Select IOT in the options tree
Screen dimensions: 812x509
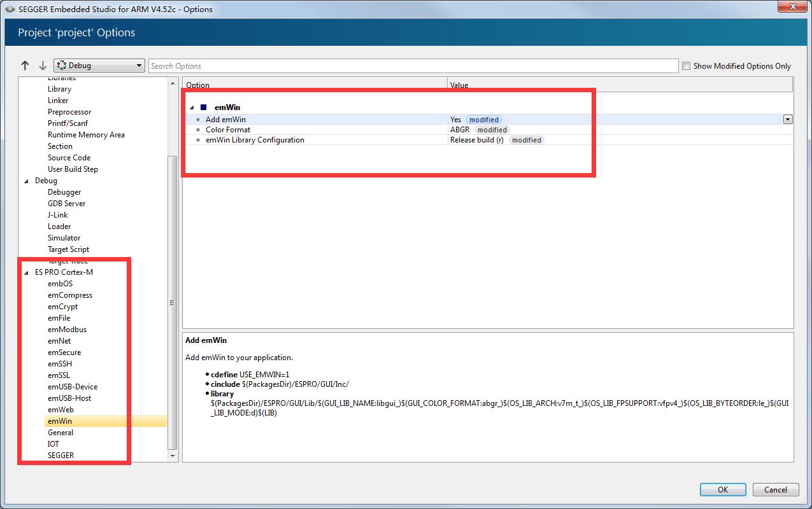point(53,444)
